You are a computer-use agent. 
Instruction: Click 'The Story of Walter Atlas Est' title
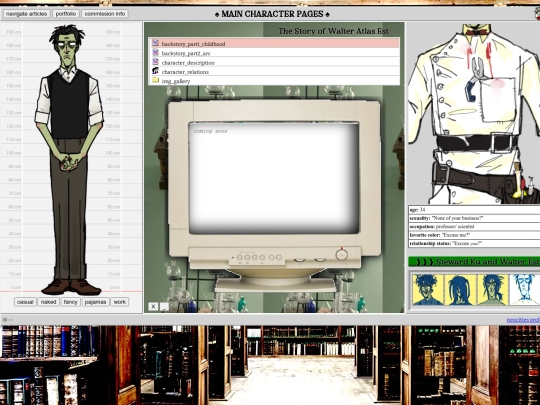click(333, 31)
